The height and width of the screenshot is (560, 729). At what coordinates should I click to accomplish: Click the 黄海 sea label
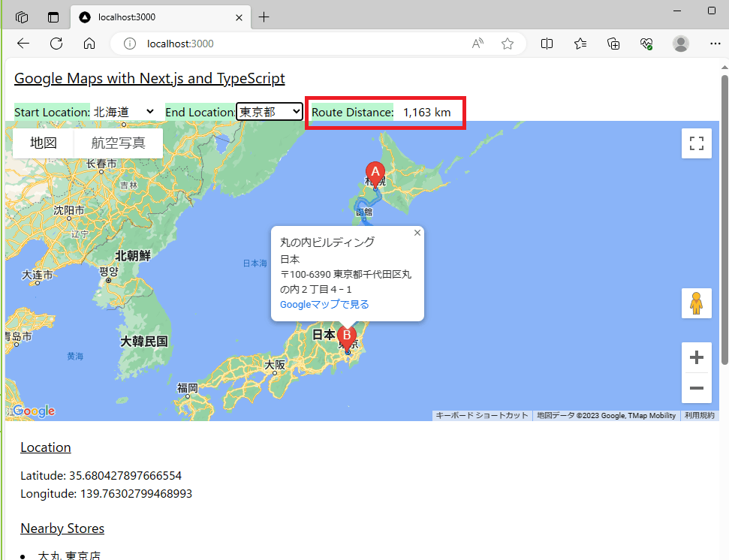click(75, 357)
